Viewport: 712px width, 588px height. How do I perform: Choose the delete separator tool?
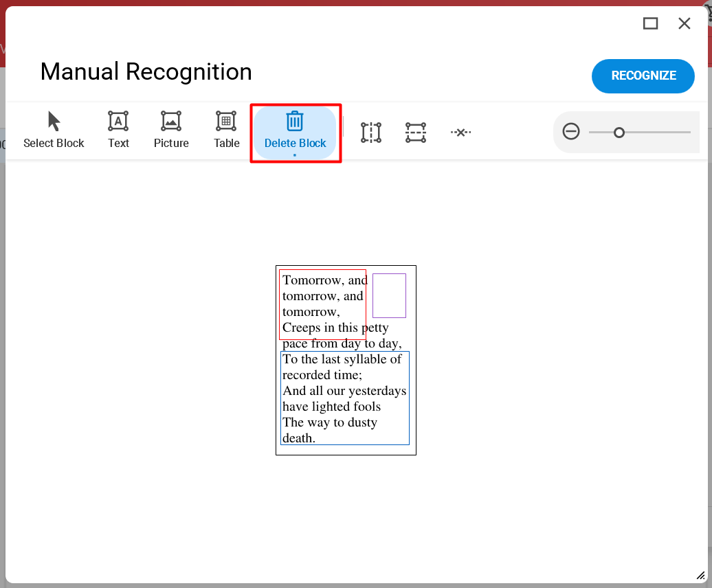point(460,133)
